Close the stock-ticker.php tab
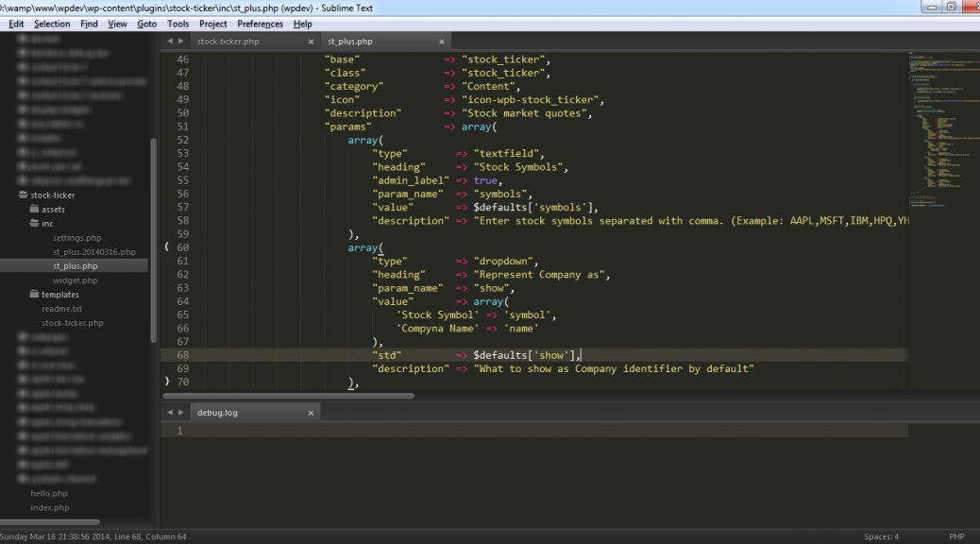 [x=311, y=42]
